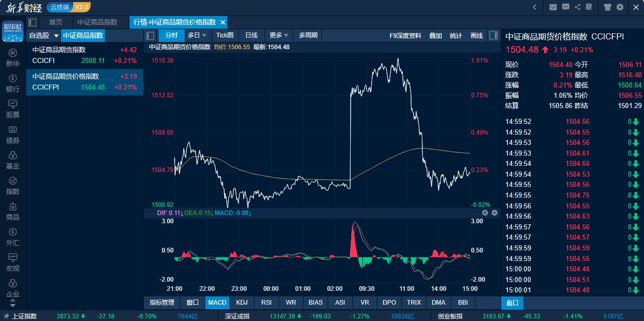
Task: Switch to the 首页 tab
Action: [x=56, y=23]
